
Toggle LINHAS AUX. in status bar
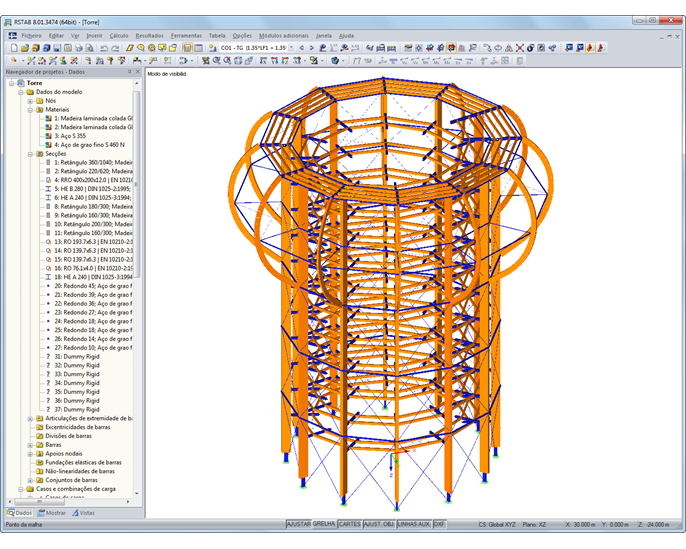pyautogui.click(x=414, y=524)
